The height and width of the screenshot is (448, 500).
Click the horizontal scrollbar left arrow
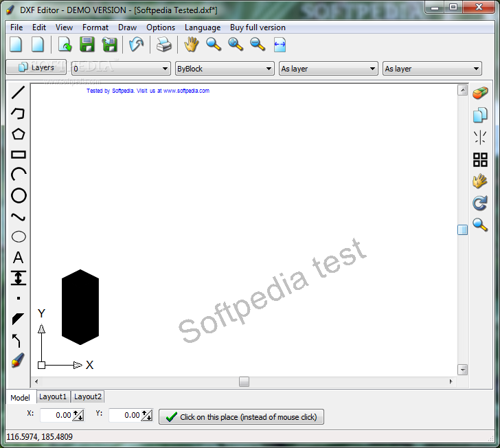pyautogui.click(x=36, y=381)
